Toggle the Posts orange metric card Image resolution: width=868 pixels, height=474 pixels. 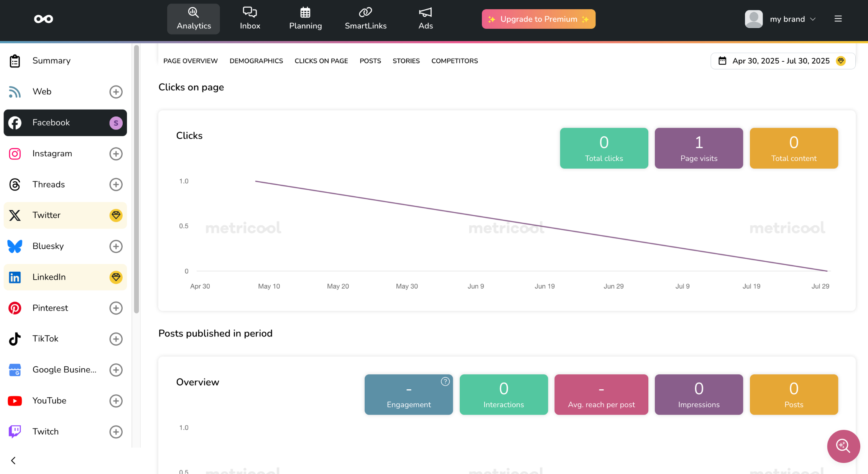click(x=794, y=395)
